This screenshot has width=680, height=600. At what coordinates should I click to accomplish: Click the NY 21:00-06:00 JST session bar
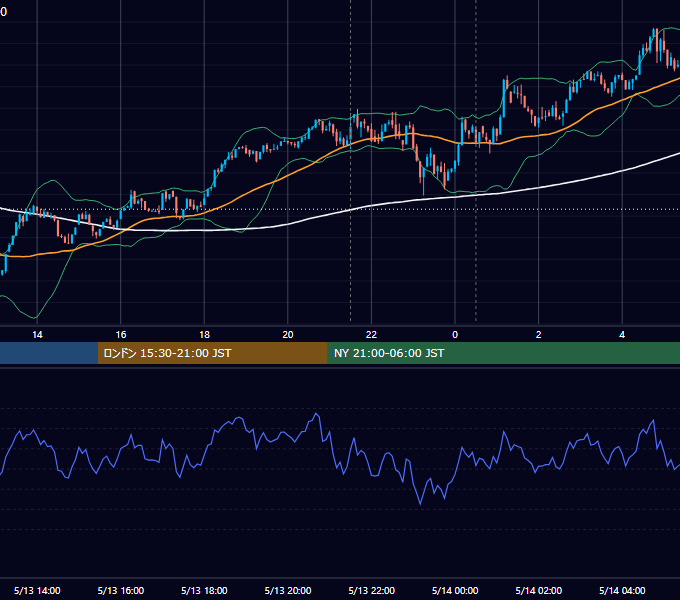(x=503, y=353)
